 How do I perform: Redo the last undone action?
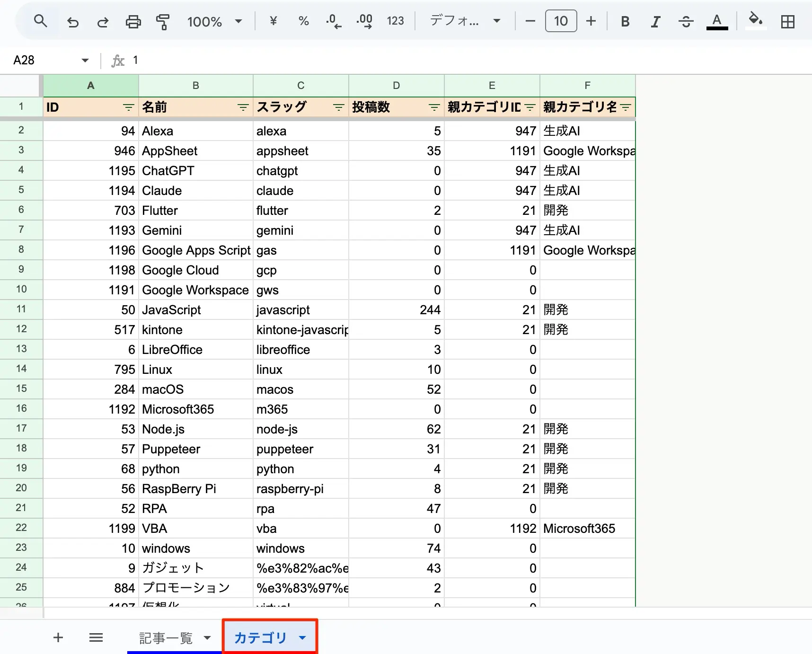pos(103,22)
